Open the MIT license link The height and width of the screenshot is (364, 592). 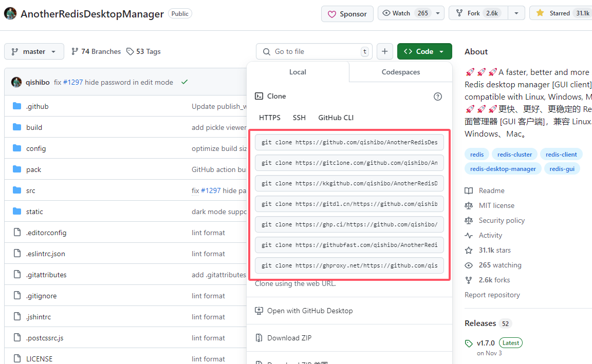pos(496,205)
